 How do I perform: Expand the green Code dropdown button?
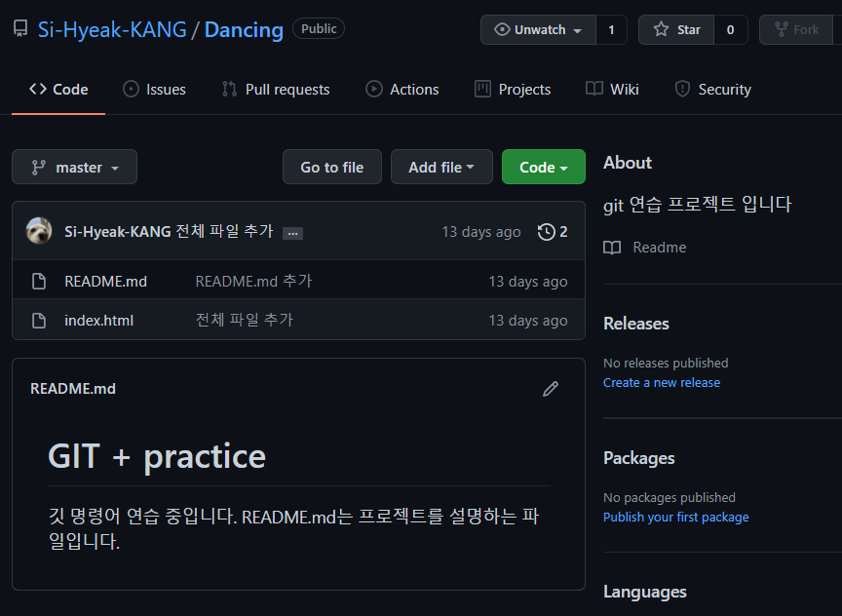[544, 167]
